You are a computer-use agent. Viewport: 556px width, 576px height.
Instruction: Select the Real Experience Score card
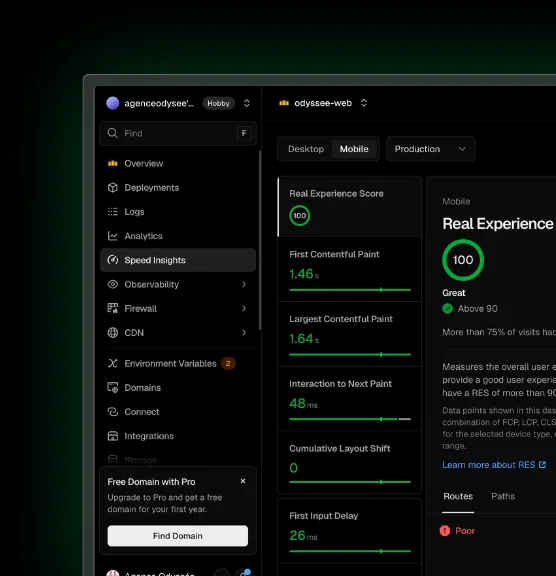[350, 207]
